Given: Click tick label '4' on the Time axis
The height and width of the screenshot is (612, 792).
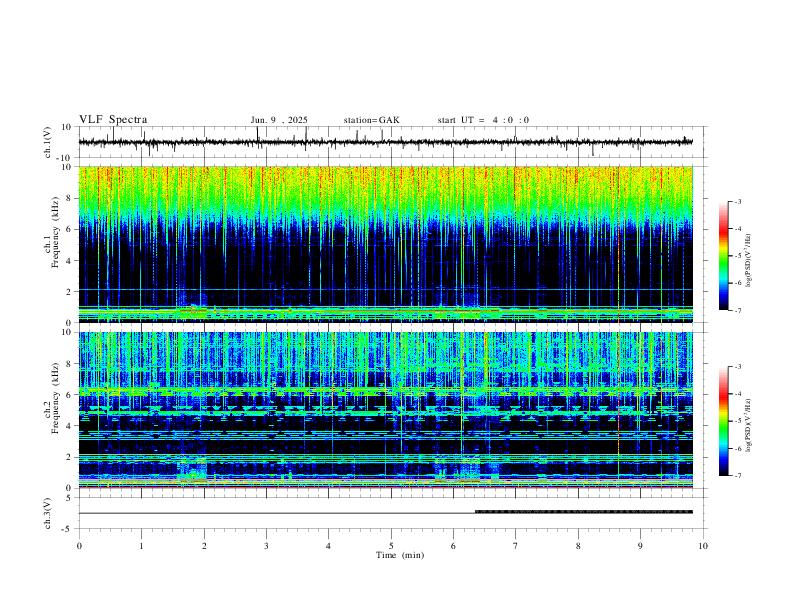Looking at the screenshot, I should pos(328,546).
